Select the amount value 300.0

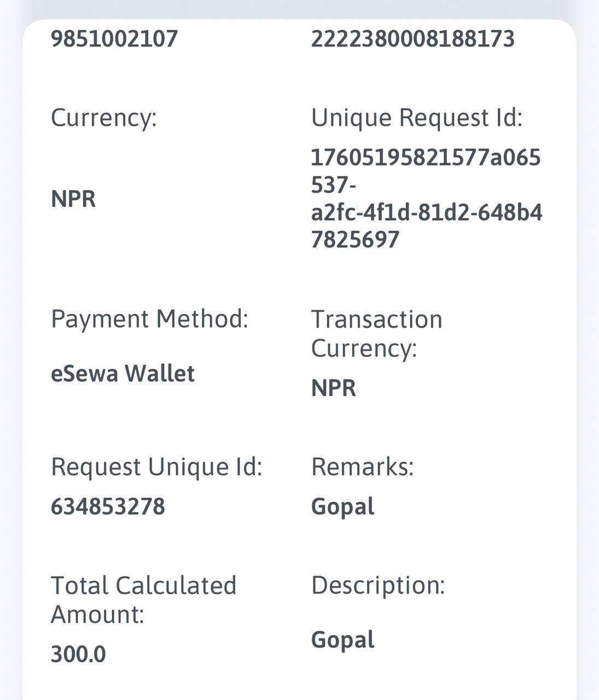(78, 655)
